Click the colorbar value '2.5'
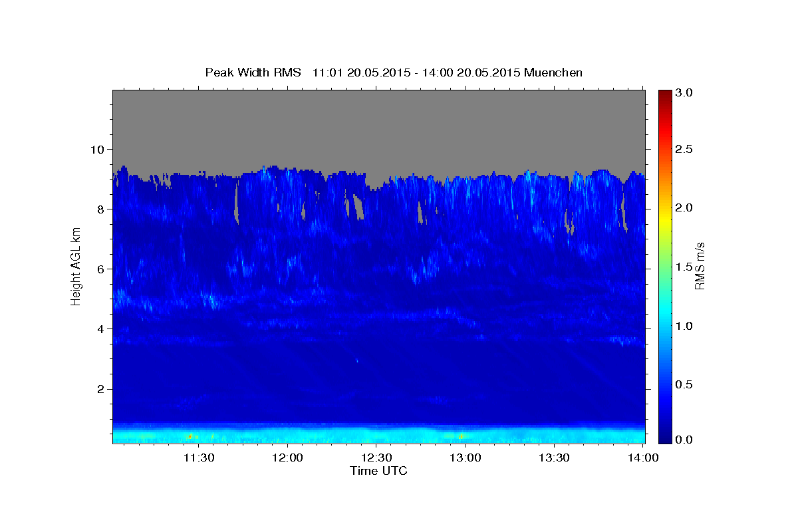Viewport: 798px width, 532px height. click(x=685, y=150)
